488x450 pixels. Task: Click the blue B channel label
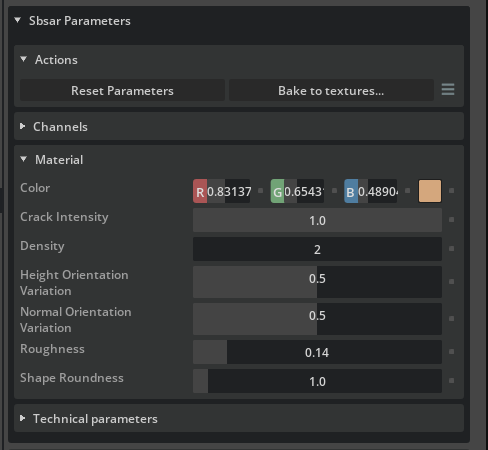pyautogui.click(x=351, y=191)
